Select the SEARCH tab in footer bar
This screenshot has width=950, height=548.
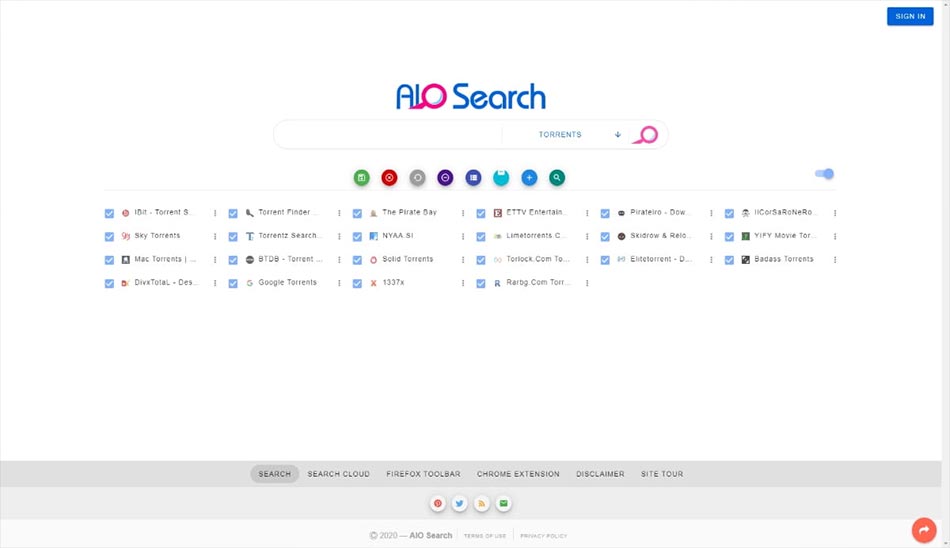(x=274, y=474)
